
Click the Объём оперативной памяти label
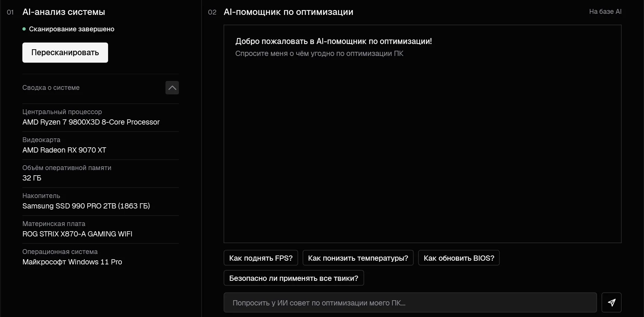pos(67,168)
